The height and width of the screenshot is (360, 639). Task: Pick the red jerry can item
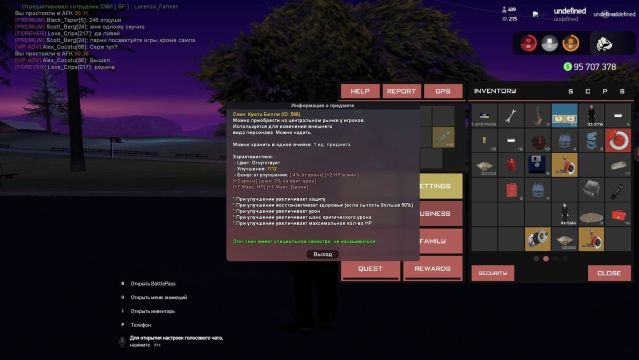[x=511, y=190]
